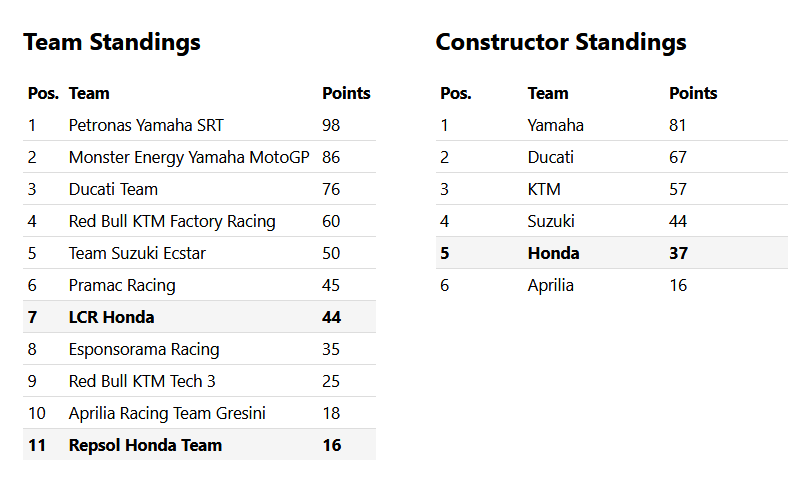Click Monster Energy Yamaha MotoGP team name
This screenshot has height=489, width=804.
[x=189, y=157]
